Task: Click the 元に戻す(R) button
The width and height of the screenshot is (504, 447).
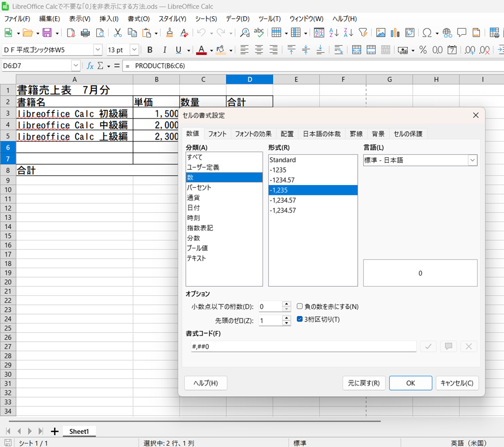Action: (x=364, y=383)
